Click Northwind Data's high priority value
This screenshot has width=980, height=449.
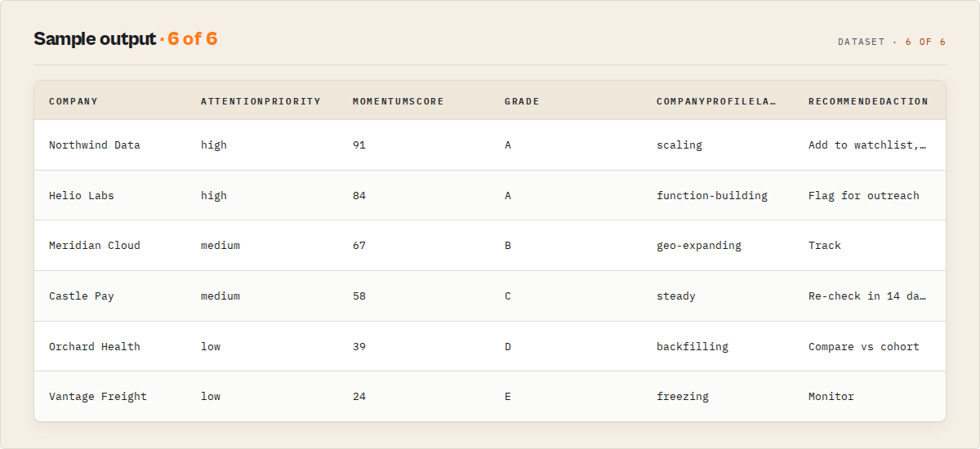coord(214,145)
